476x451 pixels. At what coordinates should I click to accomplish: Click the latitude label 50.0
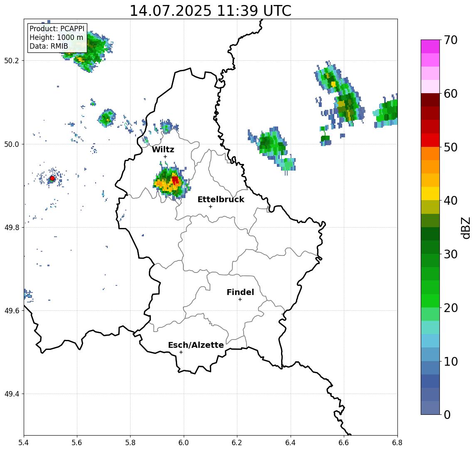(x=12, y=144)
